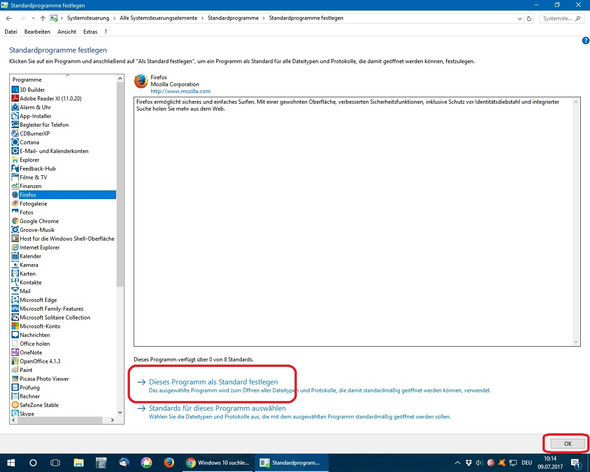Open address bar history dropdown

(x=520, y=18)
